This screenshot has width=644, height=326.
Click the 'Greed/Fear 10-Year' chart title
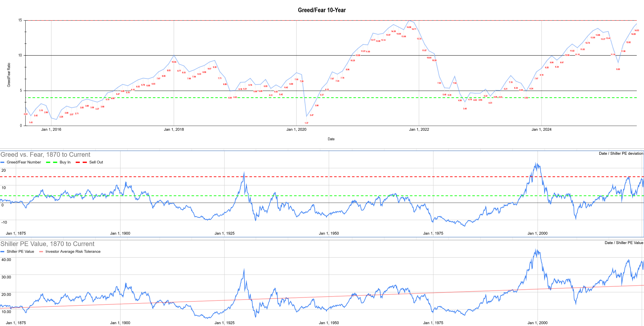pyautogui.click(x=322, y=10)
